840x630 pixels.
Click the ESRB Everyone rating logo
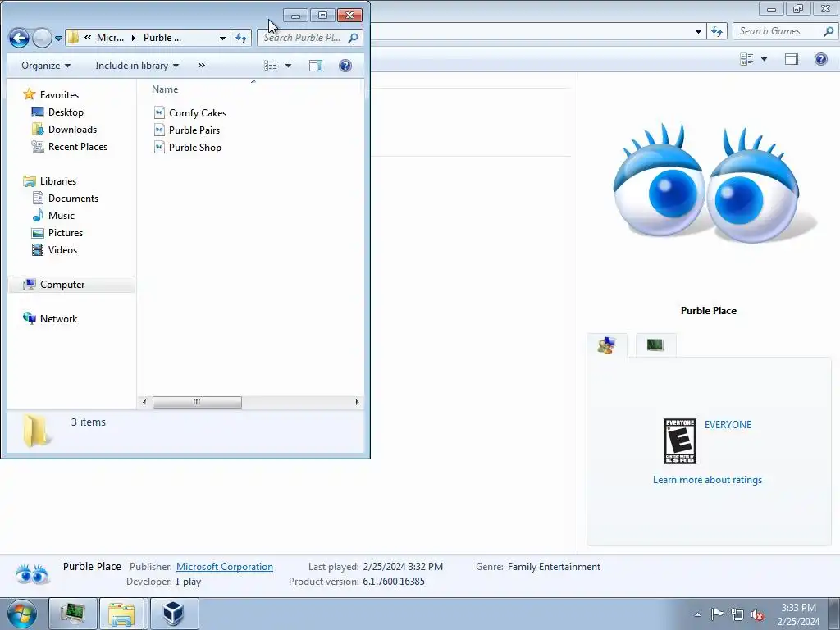pos(680,441)
